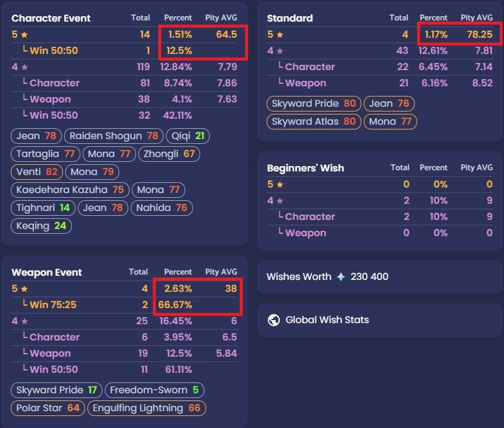The image size is (504, 428).
Task: Open the Global Wish Stats link
Action: point(327,320)
